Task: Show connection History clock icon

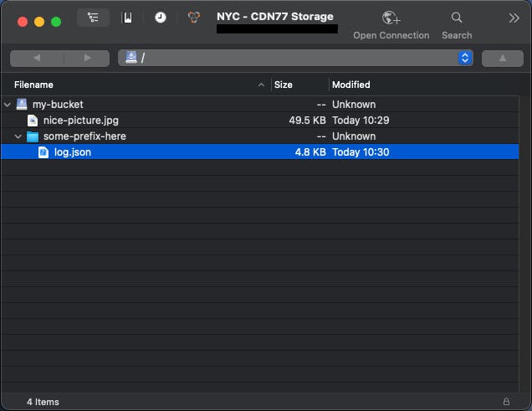Action: (x=161, y=18)
